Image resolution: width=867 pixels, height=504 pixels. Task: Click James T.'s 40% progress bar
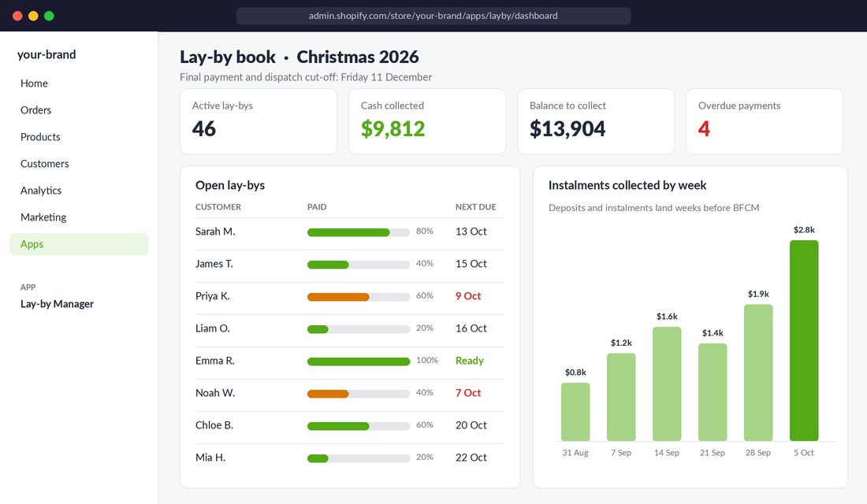coord(359,265)
